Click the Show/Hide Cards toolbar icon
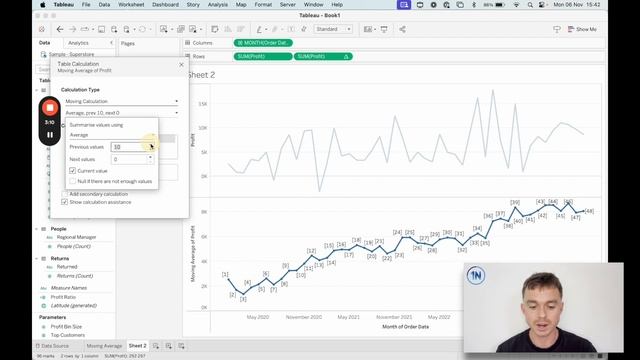640x360 pixels. tap(368, 29)
